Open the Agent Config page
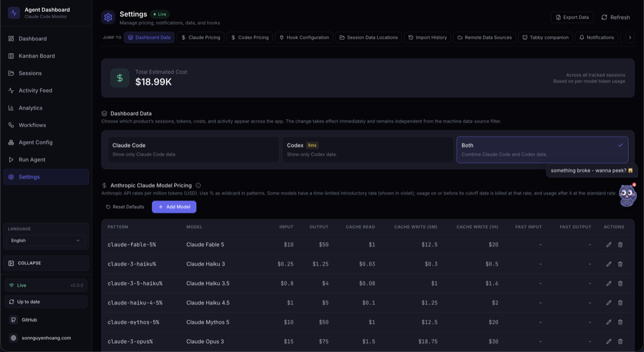This screenshot has width=644, height=352. click(x=46, y=142)
